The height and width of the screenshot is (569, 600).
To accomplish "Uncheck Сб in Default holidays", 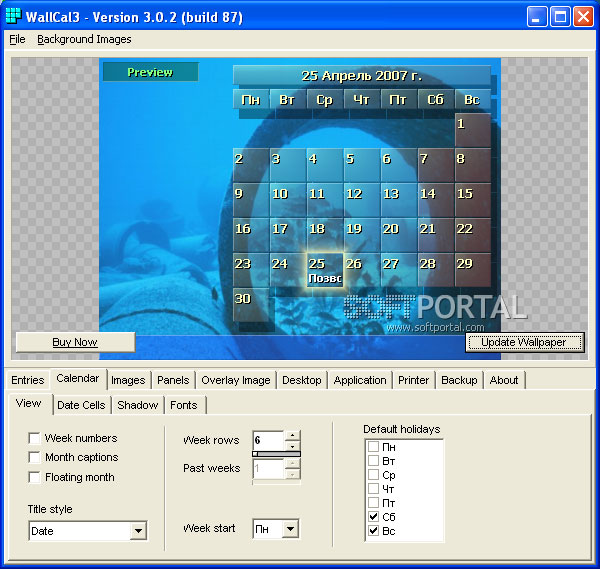I will click(x=373, y=517).
